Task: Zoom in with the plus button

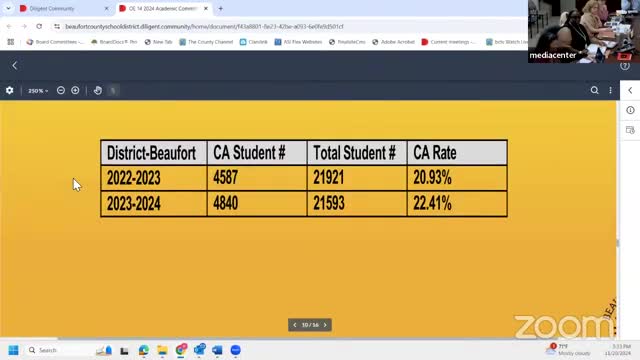Action: pos(75,90)
